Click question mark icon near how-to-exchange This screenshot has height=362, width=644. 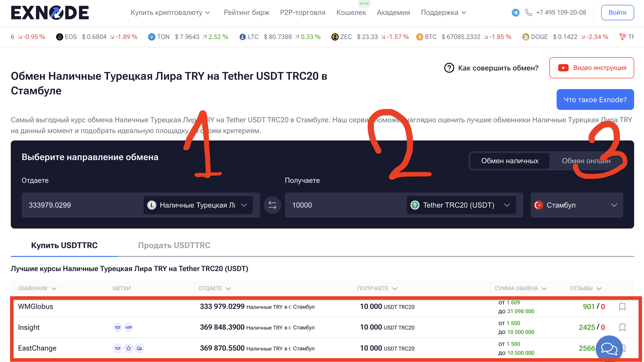(449, 68)
